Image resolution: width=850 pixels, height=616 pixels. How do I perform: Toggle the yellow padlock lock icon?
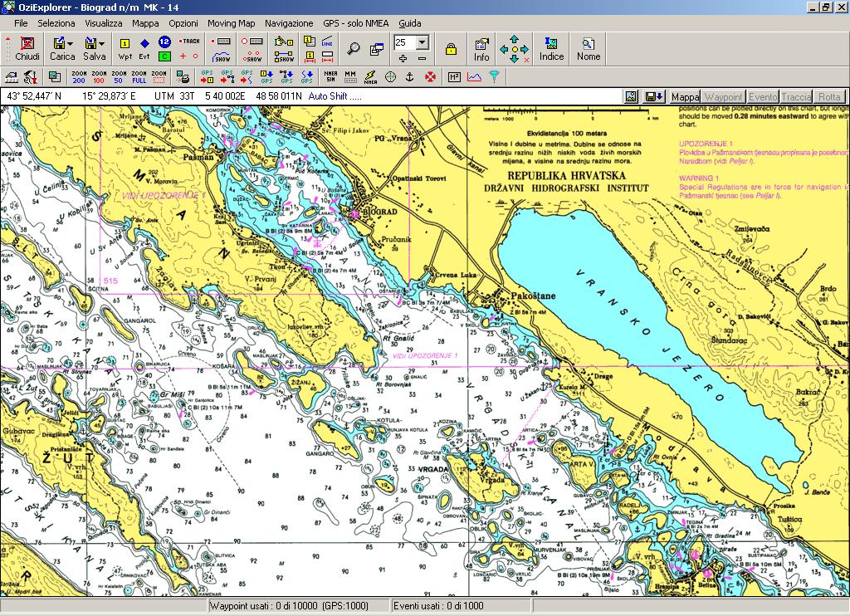click(451, 49)
